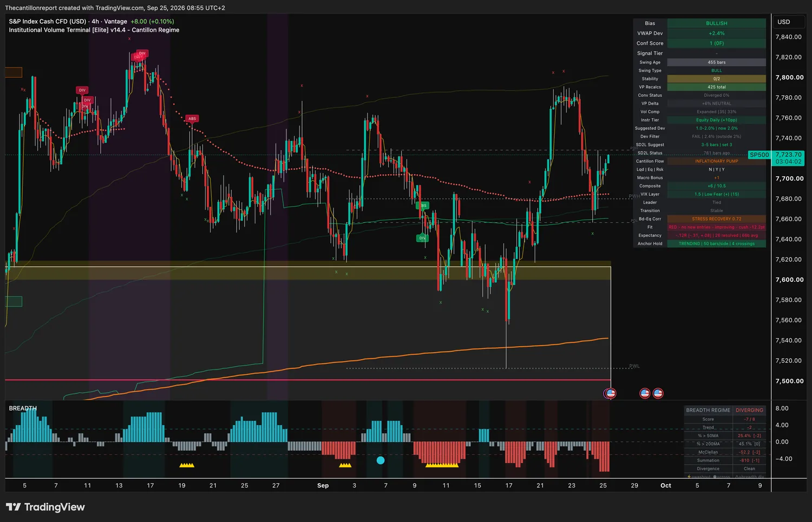Click the Oct label on the time axis
This screenshot has height=522, width=812.
[x=666, y=486]
